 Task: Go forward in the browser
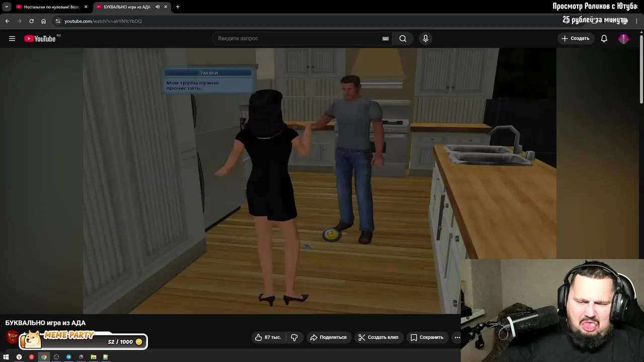(19, 21)
